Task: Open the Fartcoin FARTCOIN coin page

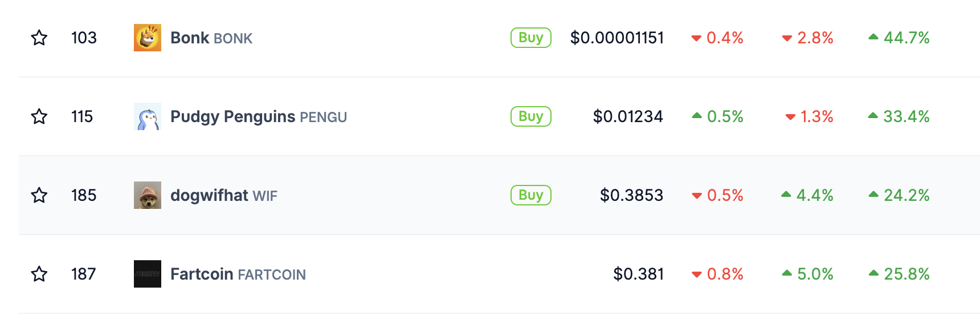Action: click(x=238, y=274)
